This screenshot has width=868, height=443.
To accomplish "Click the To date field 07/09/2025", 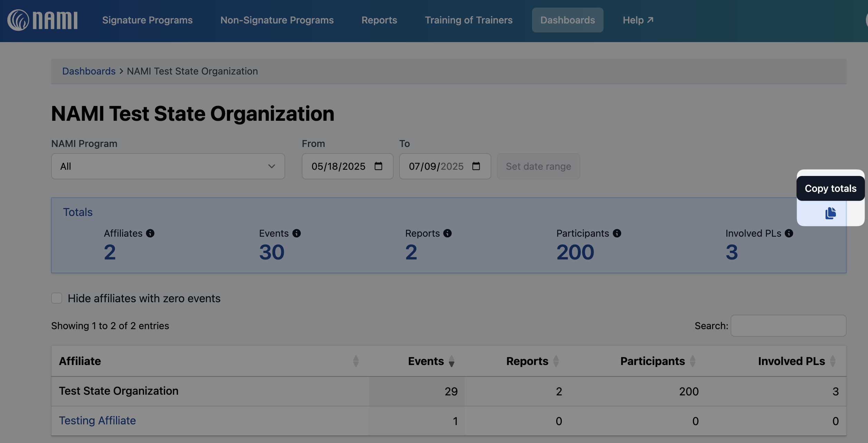I will click(x=445, y=166).
